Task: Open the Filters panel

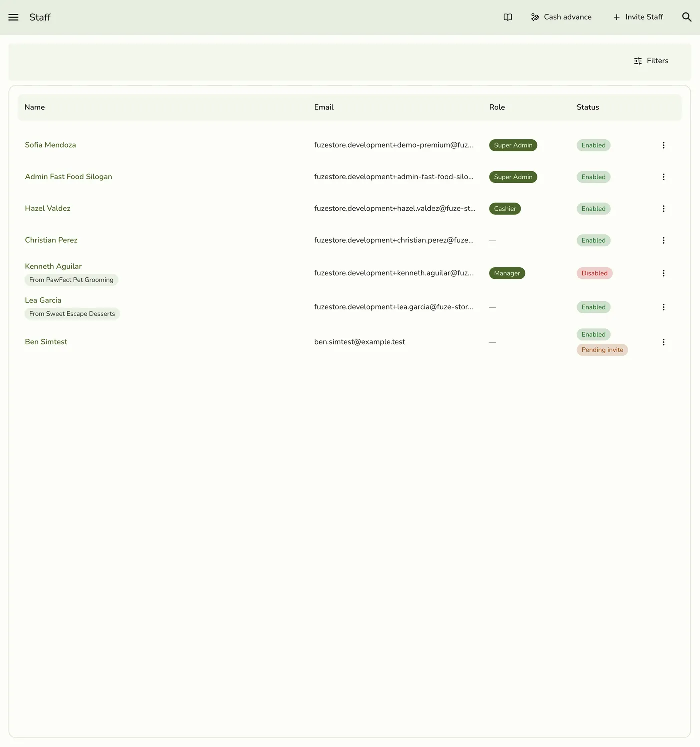Action: pyautogui.click(x=651, y=61)
